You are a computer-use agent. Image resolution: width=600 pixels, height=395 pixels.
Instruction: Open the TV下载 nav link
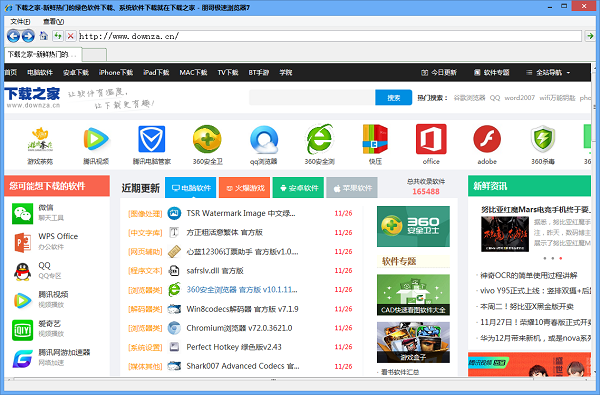pyautogui.click(x=228, y=72)
